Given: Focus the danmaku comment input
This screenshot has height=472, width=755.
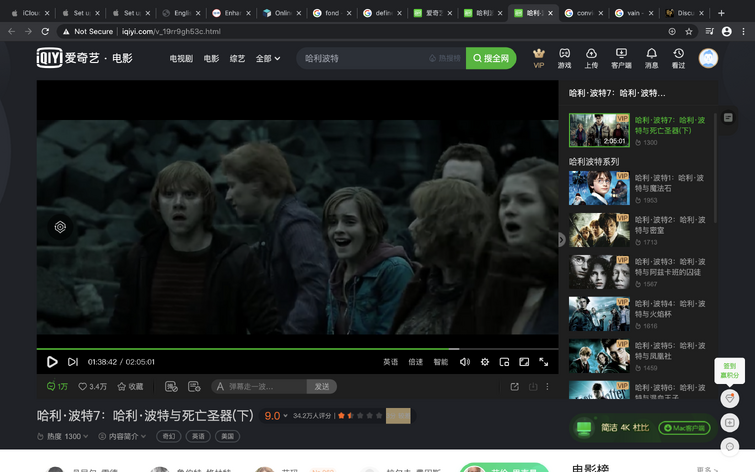Looking at the screenshot, I should [259, 386].
